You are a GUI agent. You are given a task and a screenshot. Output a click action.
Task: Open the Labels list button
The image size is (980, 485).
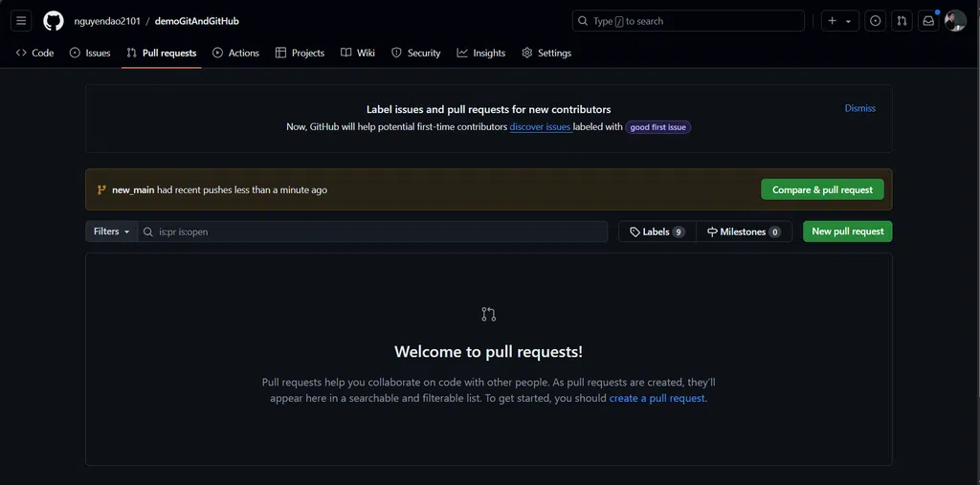(657, 231)
